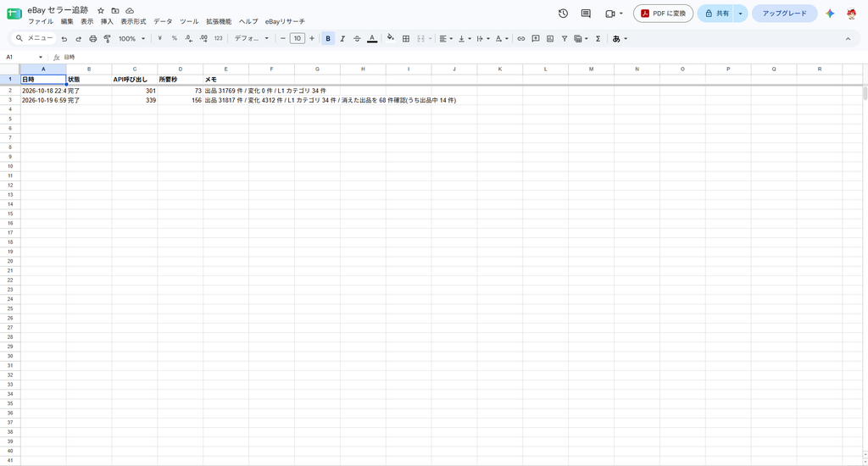Open the デフォ... font dropdown
The height and width of the screenshot is (466, 868).
point(251,39)
